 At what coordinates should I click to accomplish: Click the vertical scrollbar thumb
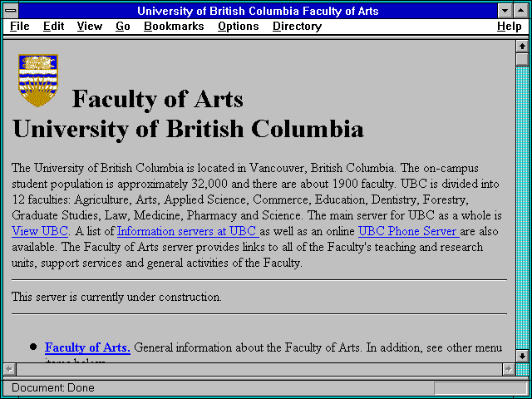[x=523, y=59]
